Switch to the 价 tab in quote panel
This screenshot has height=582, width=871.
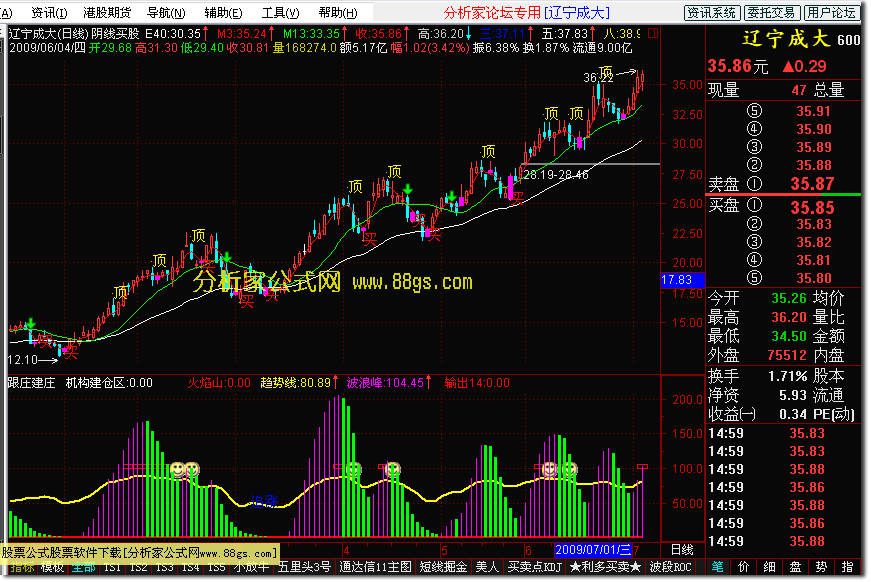pyautogui.click(x=744, y=567)
